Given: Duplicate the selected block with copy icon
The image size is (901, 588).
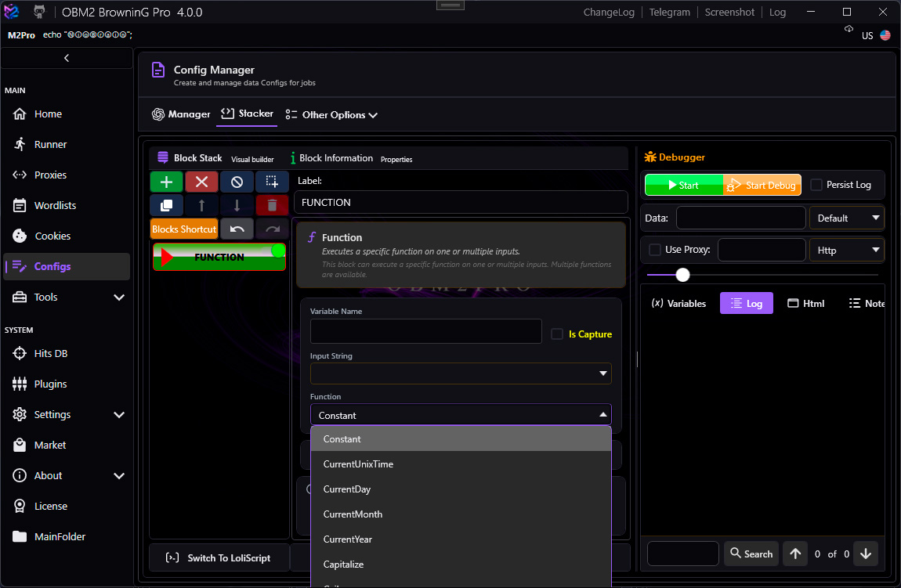Looking at the screenshot, I should tap(167, 205).
